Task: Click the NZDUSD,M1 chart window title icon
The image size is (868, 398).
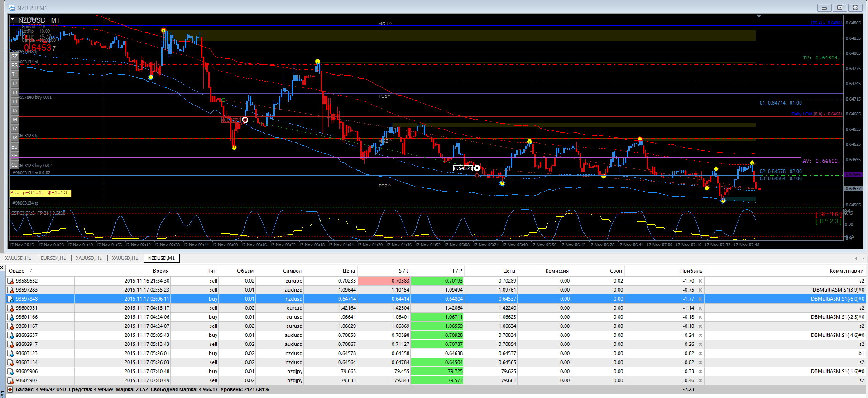Action: [x=12, y=8]
